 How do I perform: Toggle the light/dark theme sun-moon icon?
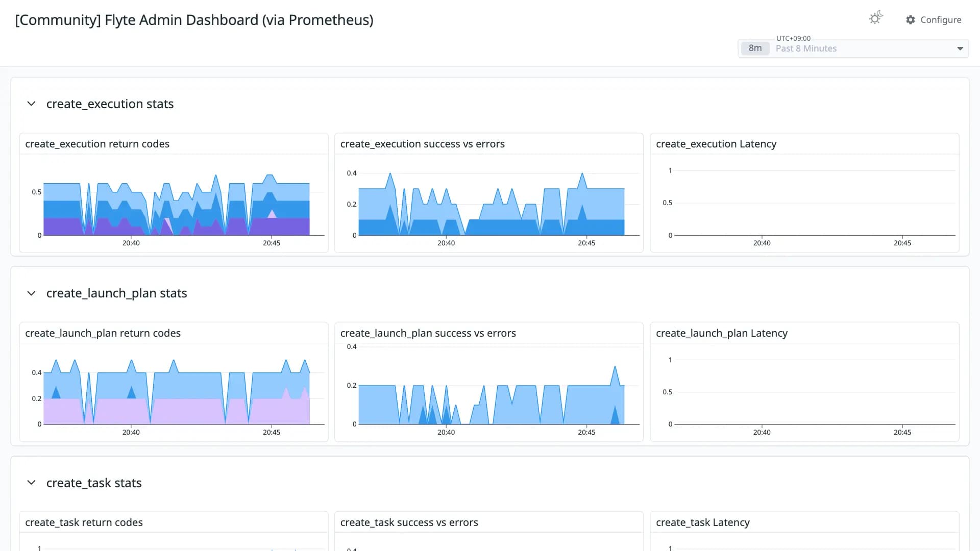tap(876, 18)
